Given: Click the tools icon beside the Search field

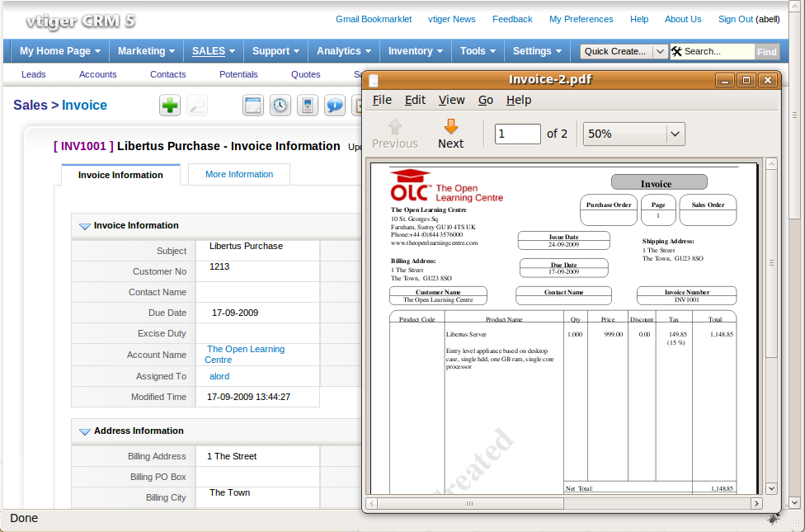Looking at the screenshot, I should (676, 51).
